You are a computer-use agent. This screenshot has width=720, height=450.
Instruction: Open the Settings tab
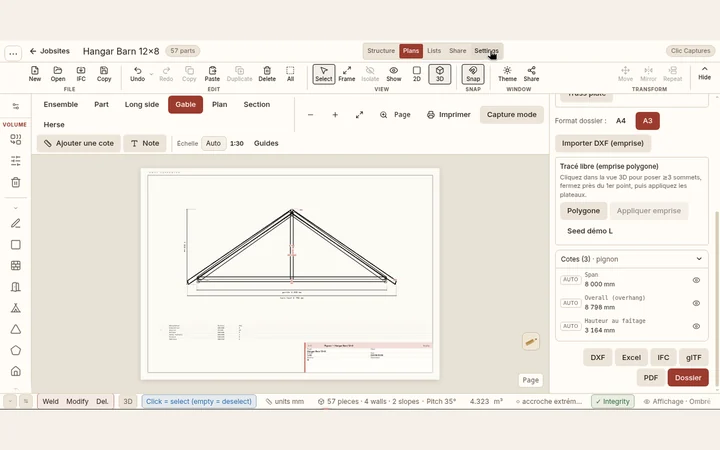(x=486, y=51)
